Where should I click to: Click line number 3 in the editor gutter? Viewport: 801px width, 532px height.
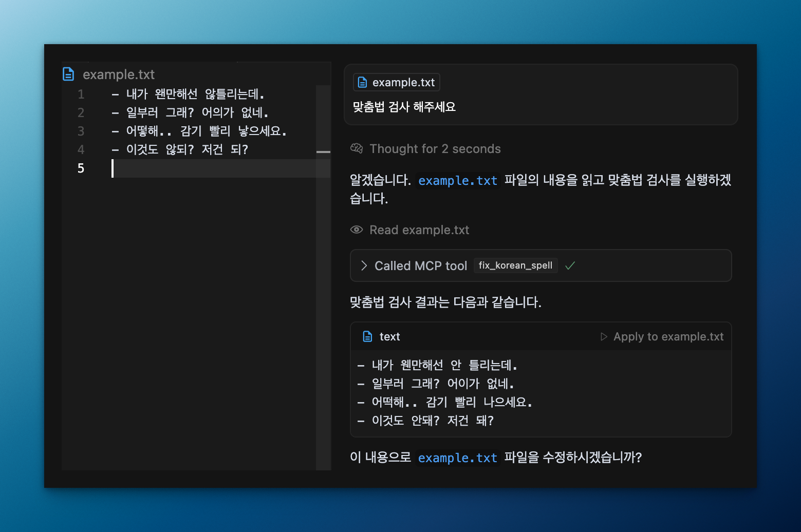(81, 131)
